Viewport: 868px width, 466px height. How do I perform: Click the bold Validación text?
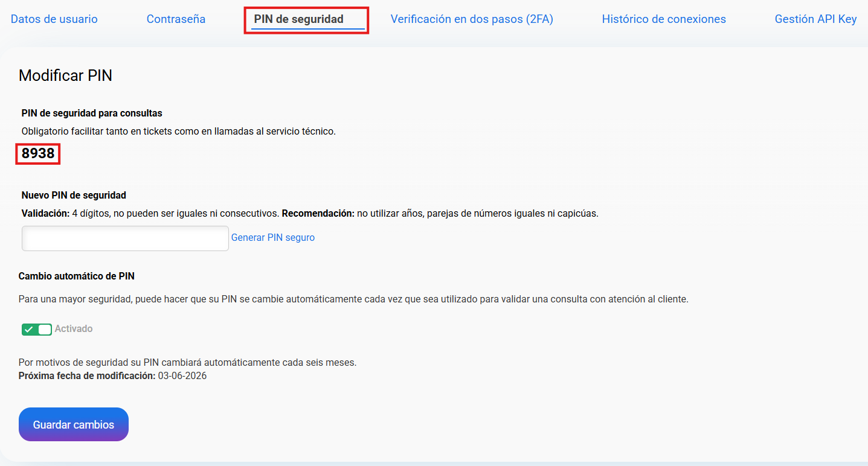tap(45, 214)
